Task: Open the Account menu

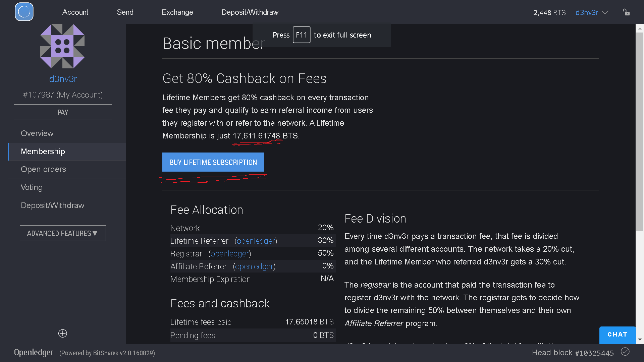Action: pyautogui.click(x=75, y=12)
